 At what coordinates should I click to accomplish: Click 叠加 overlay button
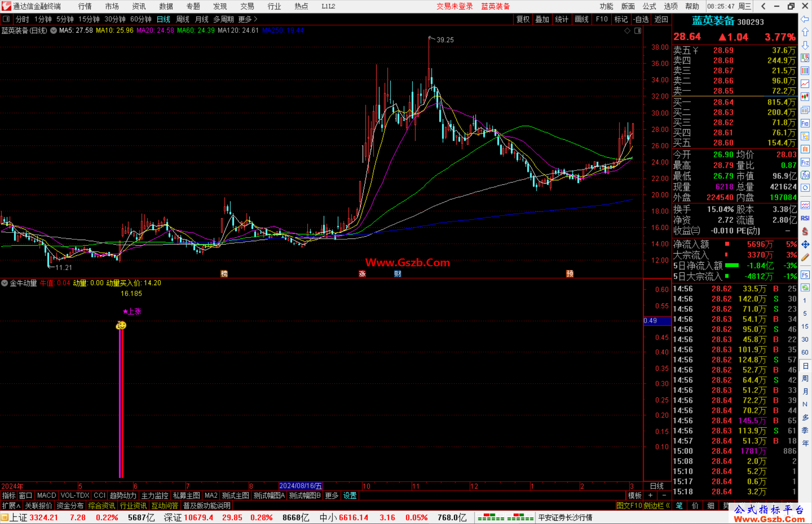542,19
